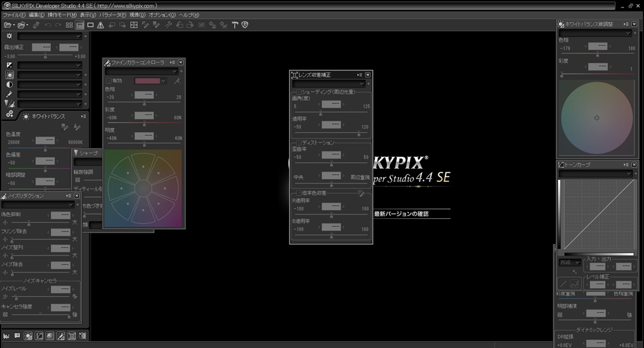The width and height of the screenshot is (644, 348).
Task: Show histogram from bottom icon bar
Action: [6, 336]
